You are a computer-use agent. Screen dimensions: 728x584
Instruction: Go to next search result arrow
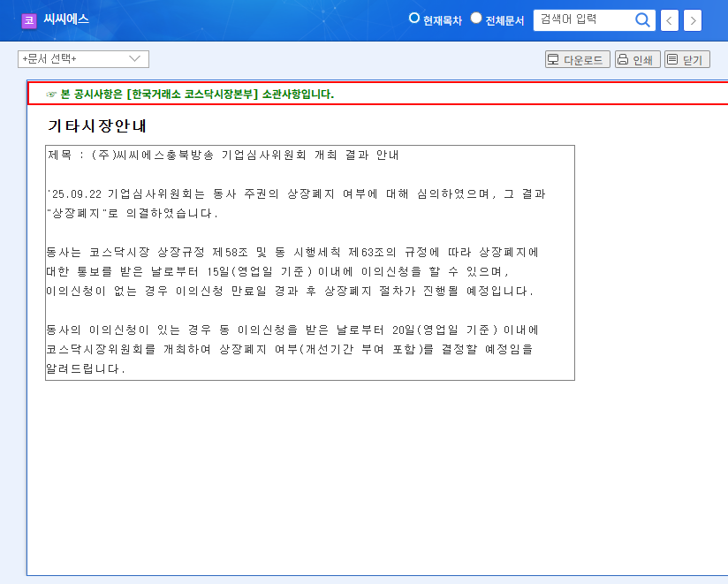(x=693, y=20)
